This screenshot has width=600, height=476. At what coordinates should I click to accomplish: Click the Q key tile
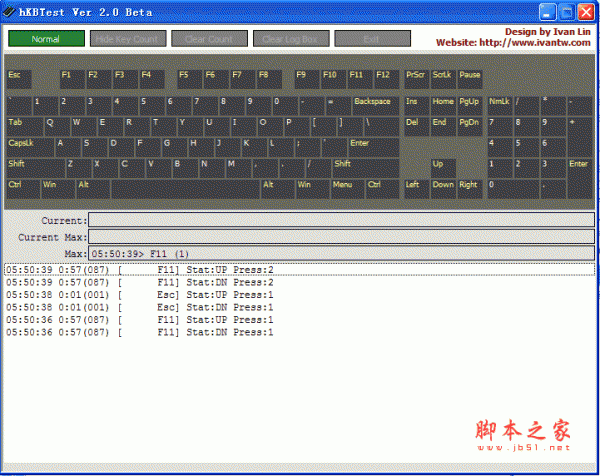57,127
